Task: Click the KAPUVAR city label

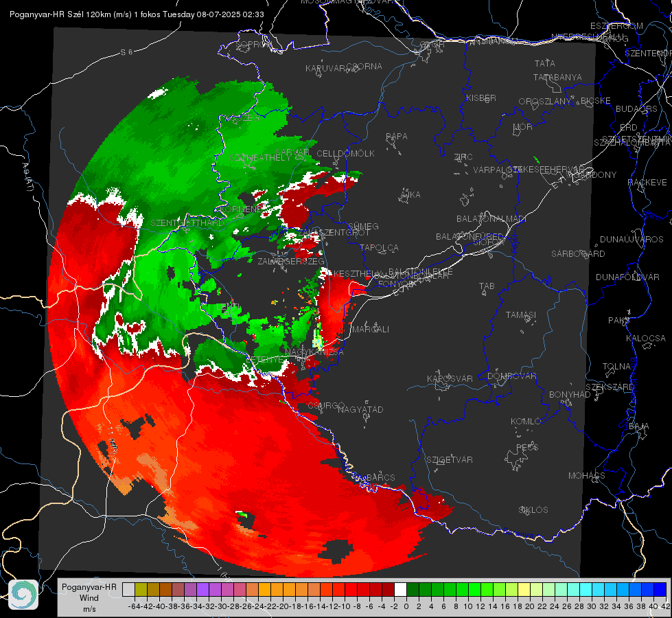Action: [x=326, y=69]
